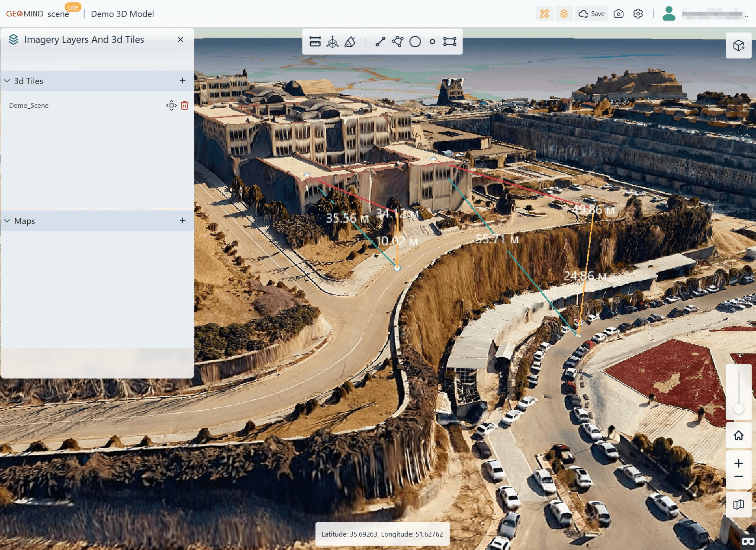The width and height of the screenshot is (756, 550).
Task: Select the distance measurement tool
Action: coord(315,42)
